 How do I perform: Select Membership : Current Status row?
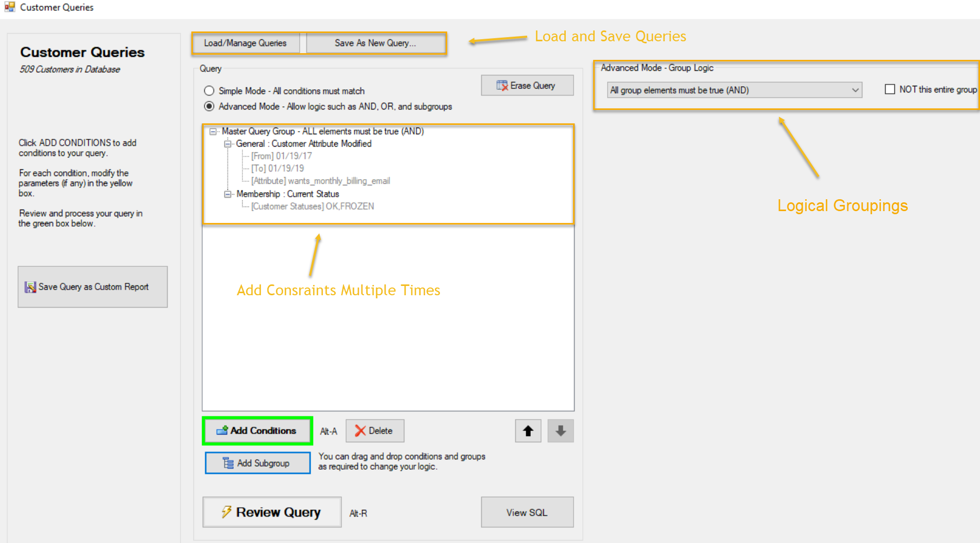click(x=288, y=194)
